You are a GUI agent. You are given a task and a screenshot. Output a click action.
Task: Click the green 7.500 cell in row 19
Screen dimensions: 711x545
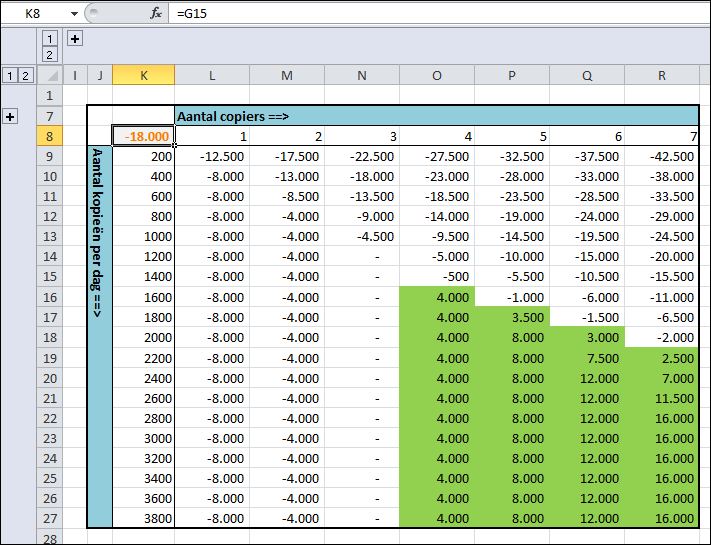pyautogui.click(x=587, y=358)
